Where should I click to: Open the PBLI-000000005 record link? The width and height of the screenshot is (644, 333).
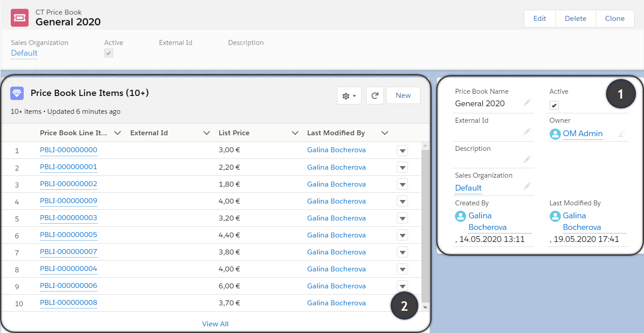(x=68, y=235)
